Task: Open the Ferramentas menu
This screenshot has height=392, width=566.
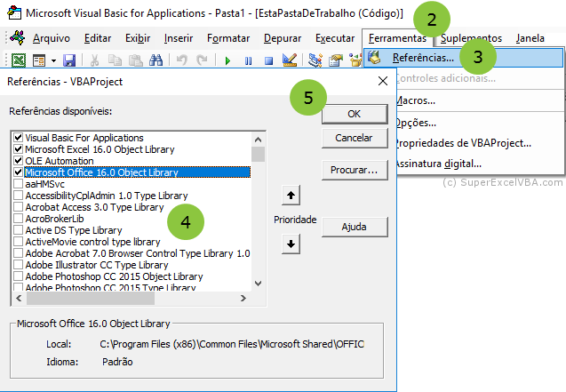Action: pyautogui.click(x=397, y=38)
